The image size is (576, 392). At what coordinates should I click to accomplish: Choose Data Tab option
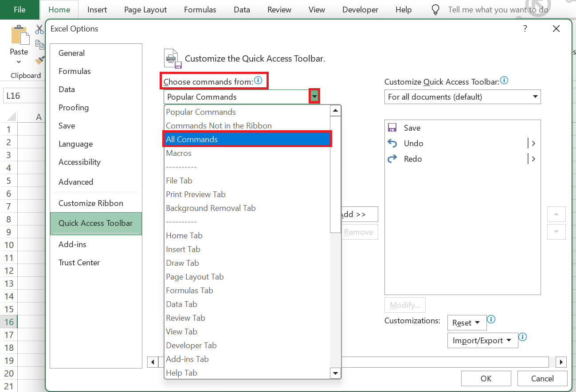[247, 304]
